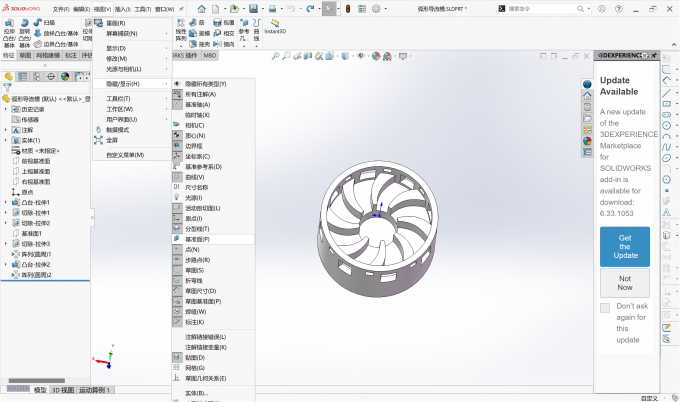This screenshot has width=680, height=402.
Task: Select the 旋转凸台/基体 revolve boss tool
Action: pos(24,33)
